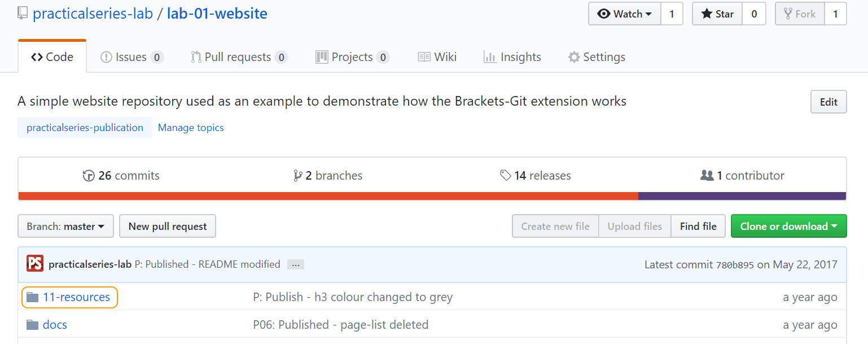Click the branches fork icon
This screenshot has width=868, height=344.
click(x=298, y=176)
